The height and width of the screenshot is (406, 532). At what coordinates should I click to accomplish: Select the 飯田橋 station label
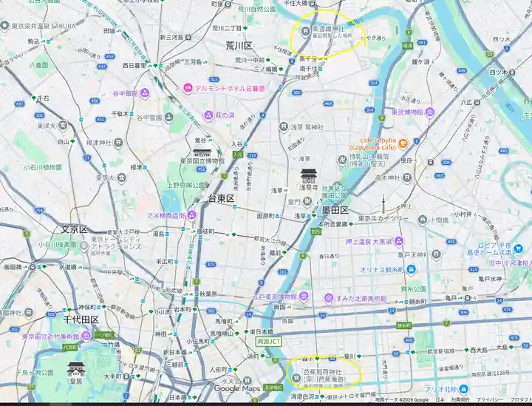click(13, 267)
